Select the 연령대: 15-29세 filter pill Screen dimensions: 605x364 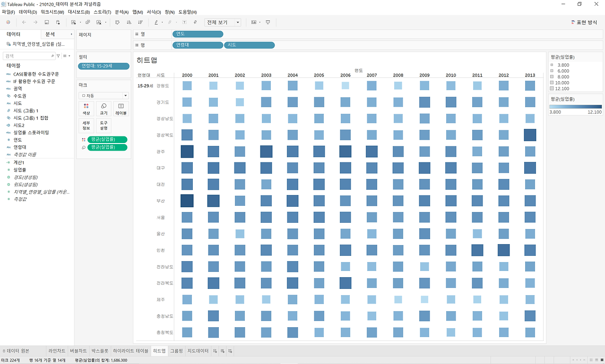(x=104, y=66)
